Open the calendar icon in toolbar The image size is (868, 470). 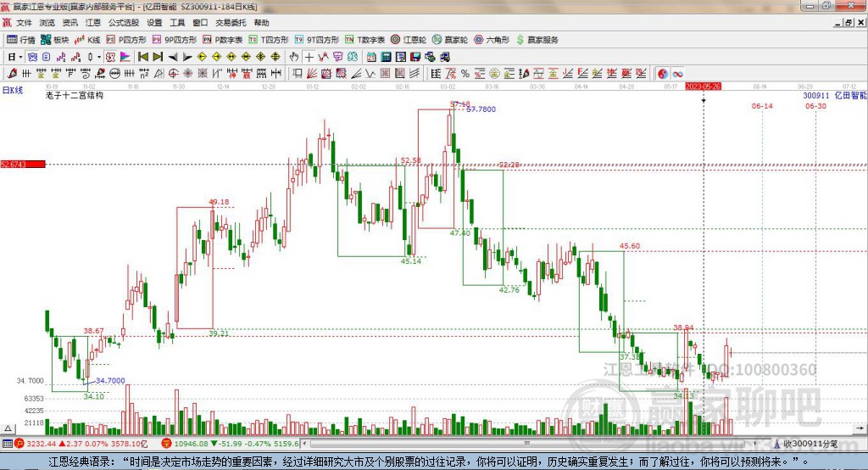371,57
